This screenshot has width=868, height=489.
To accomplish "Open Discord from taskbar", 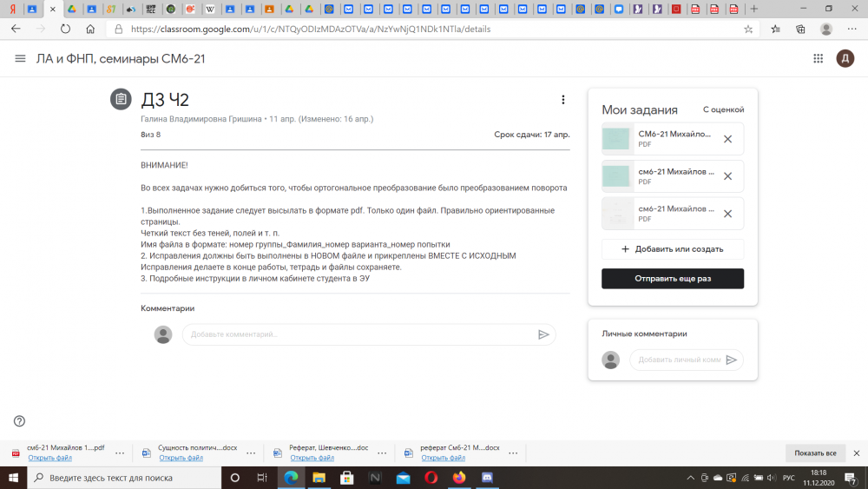I will coord(487,478).
